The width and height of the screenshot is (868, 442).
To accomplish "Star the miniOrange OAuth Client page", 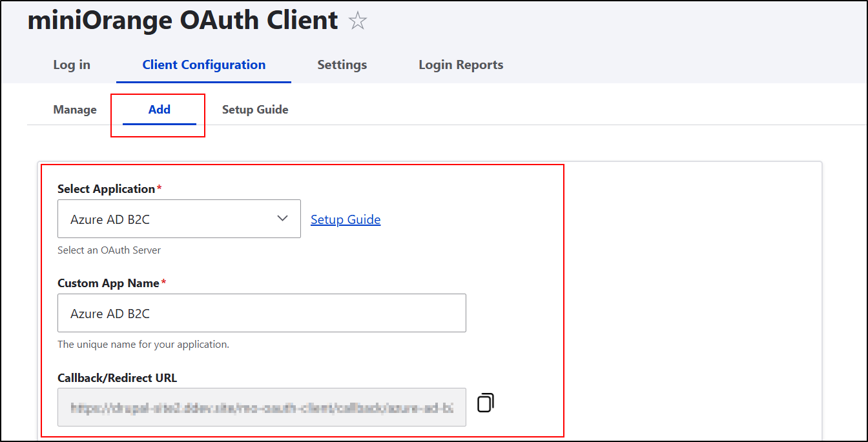I will pos(358,21).
